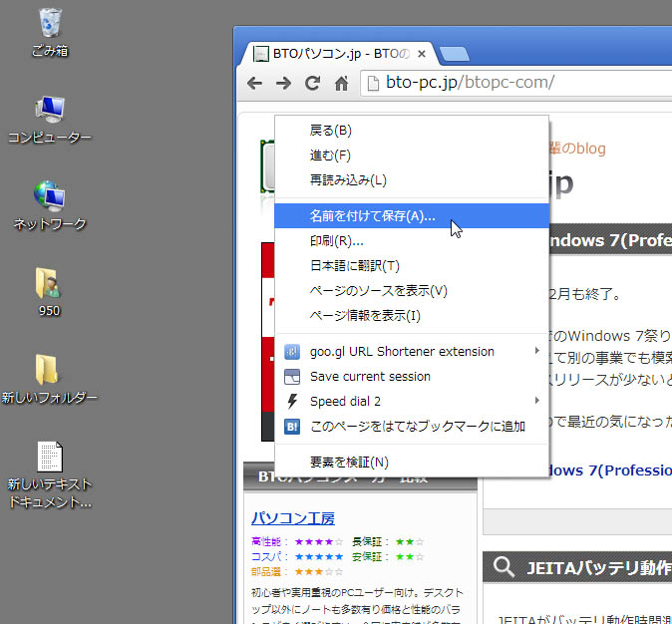Click the browser back arrow button
The height and width of the screenshot is (624, 672).
(x=254, y=83)
